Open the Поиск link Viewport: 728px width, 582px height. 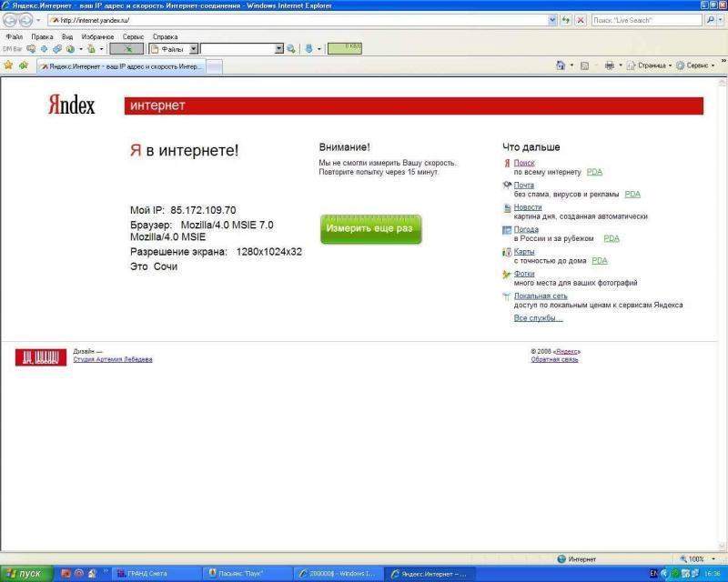tap(524, 163)
